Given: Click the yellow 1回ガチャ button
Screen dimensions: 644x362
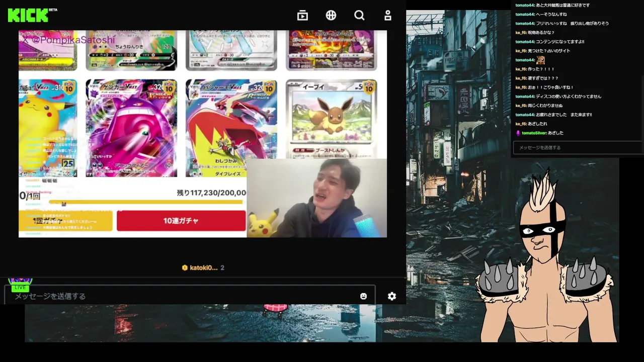Looking at the screenshot, I should click(x=65, y=221).
